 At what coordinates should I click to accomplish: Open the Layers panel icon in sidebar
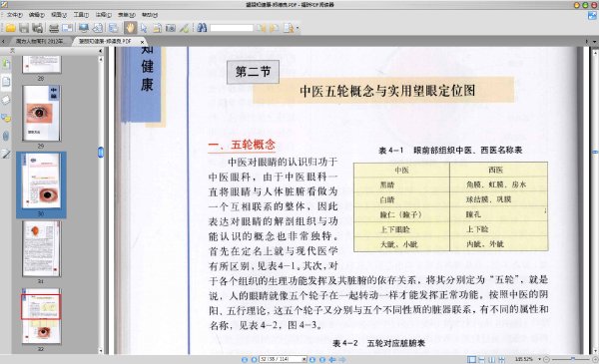click(x=6, y=100)
